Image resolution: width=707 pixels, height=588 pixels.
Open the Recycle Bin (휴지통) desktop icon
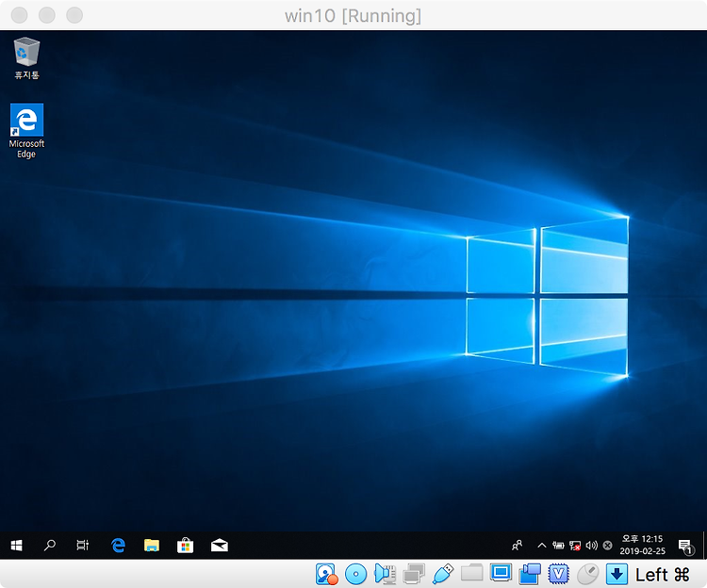click(x=26, y=58)
